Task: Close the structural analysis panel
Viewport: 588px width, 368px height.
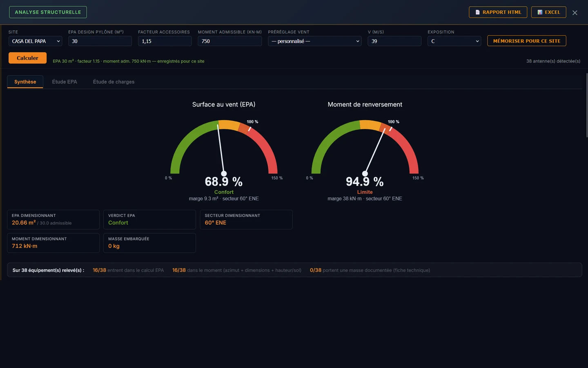Action: [x=575, y=13]
